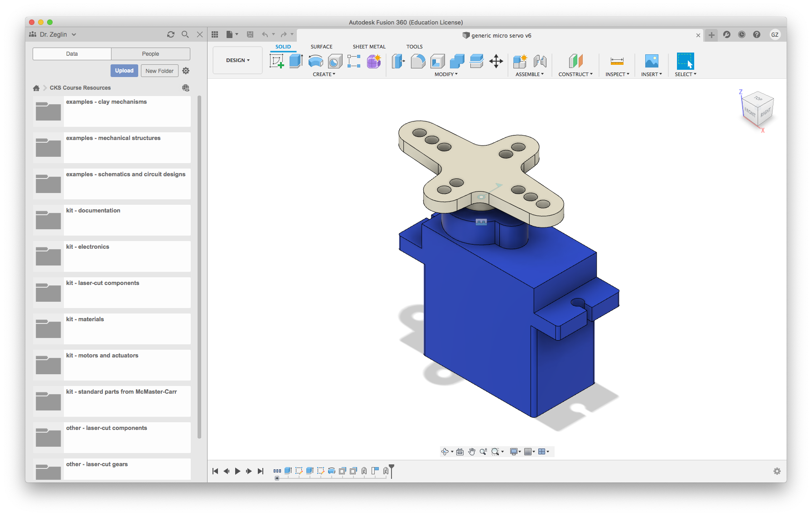Toggle the data panel grid icon
This screenshot has height=516, width=812.
(x=215, y=34)
